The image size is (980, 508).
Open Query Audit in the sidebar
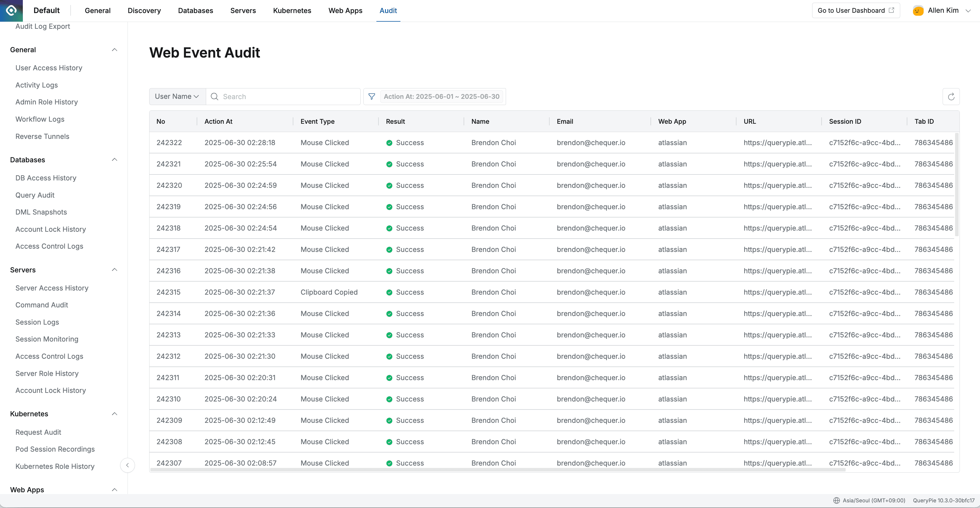click(35, 195)
